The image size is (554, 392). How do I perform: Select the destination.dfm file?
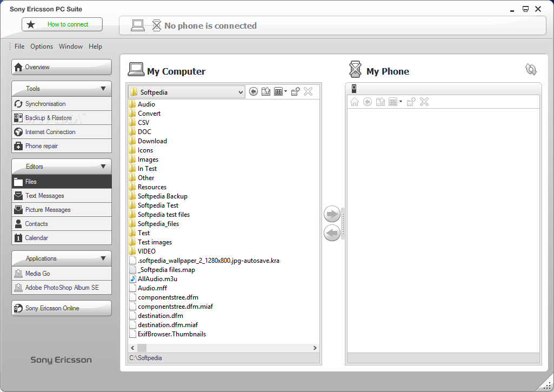(x=156, y=316)
